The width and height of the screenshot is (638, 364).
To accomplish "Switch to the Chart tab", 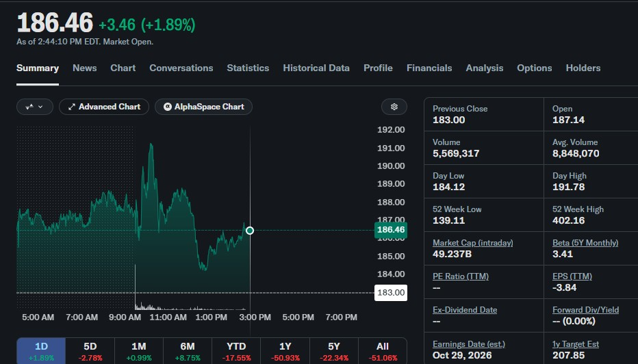I will pos(123,68).
